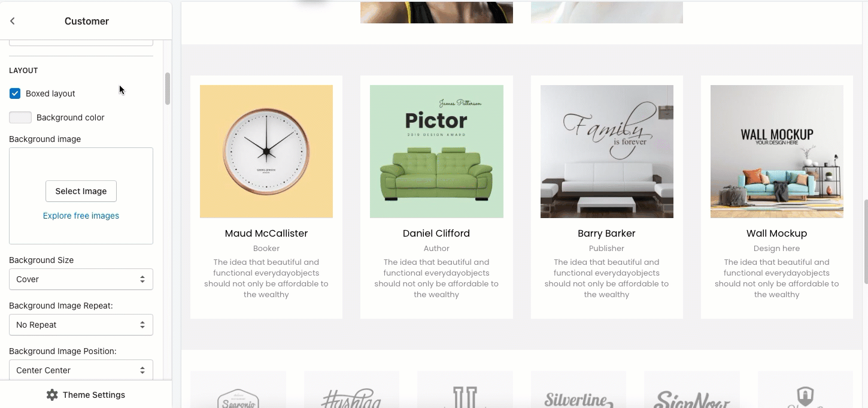The width and height of the screenshot is (868, 408).
Task: Click the Hashtag brand logo
Action: coord(351,398)
